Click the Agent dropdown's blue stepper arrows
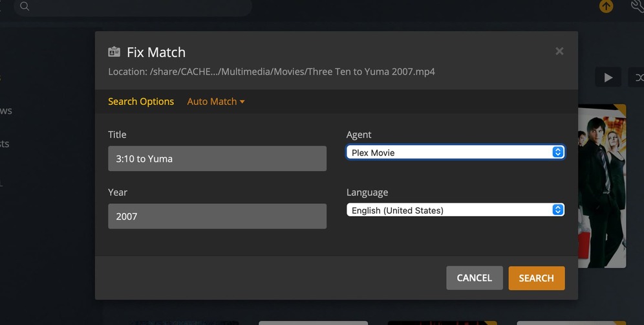The width and height of the screenshot is (644, 325). click(x=558, y=153)
